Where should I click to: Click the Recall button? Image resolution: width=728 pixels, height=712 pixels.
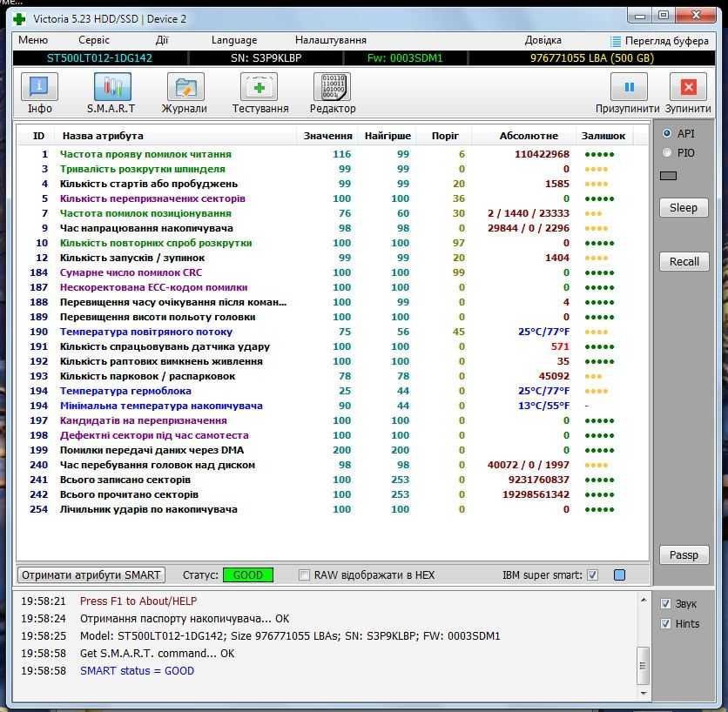[x=684, y=262]
